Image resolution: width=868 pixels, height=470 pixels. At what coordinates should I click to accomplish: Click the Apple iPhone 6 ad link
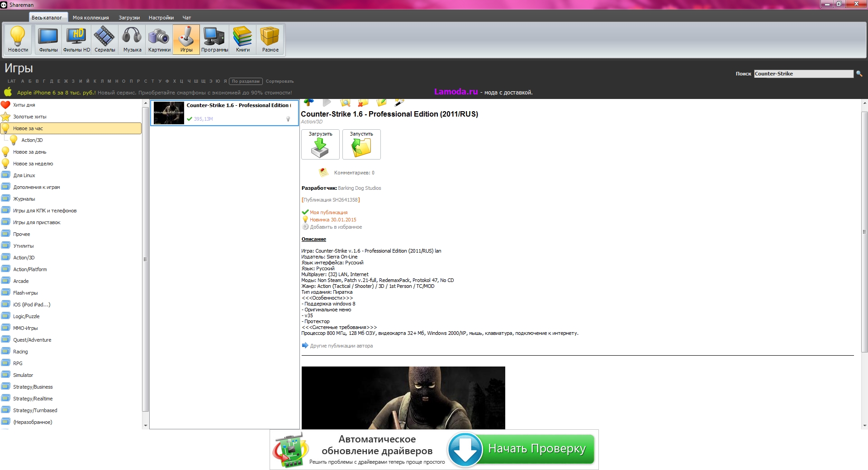(56, 93)
